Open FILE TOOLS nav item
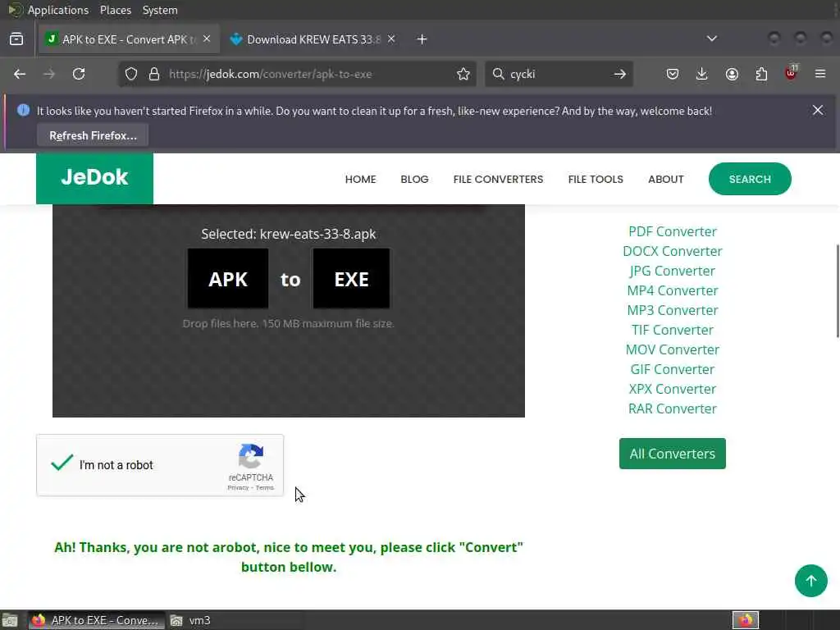This screenshot has width=840, height=630. click(596, 180)
